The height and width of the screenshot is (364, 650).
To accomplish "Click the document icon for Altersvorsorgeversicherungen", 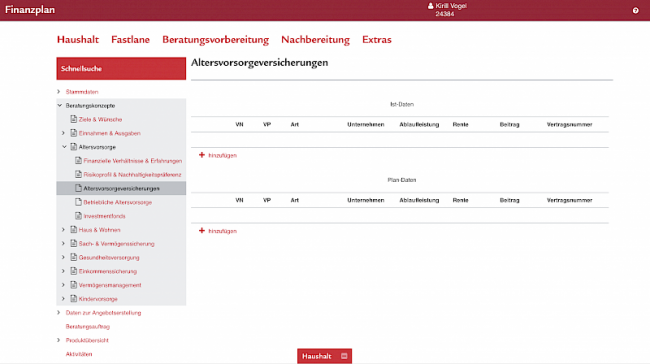I will [78, 188].
